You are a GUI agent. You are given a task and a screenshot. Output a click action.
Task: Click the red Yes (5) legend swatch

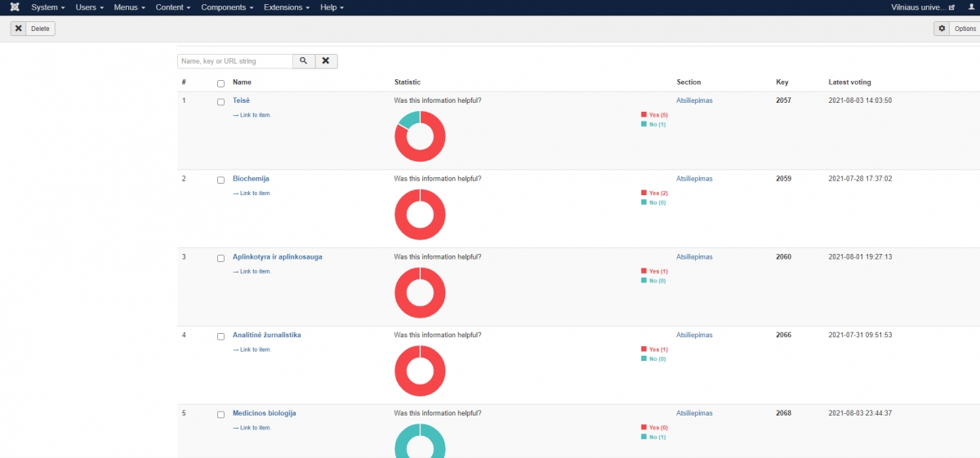(x=644, y=115)
